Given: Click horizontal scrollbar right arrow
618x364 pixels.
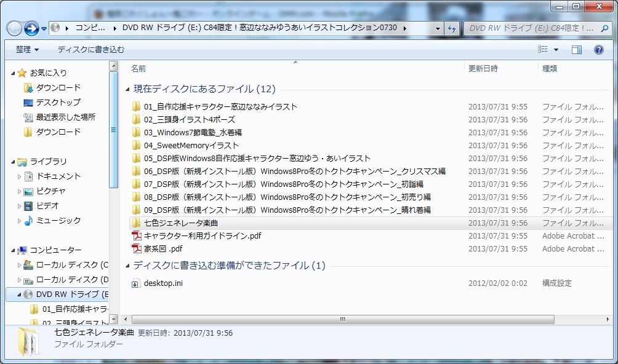Looking at the screenshot, I should pos(608,319).
